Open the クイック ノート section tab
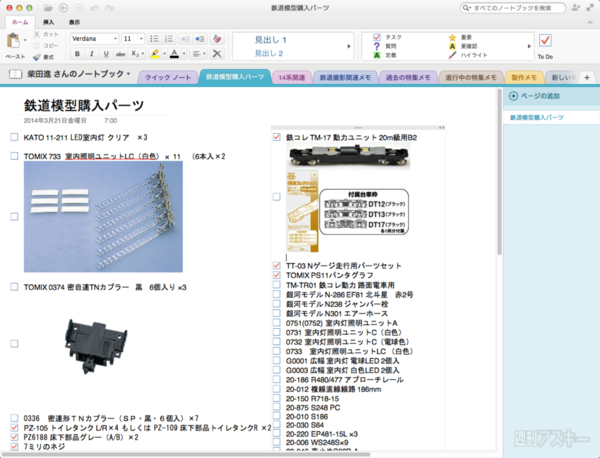Screen dimensions: 600x458 coord(168,77)
